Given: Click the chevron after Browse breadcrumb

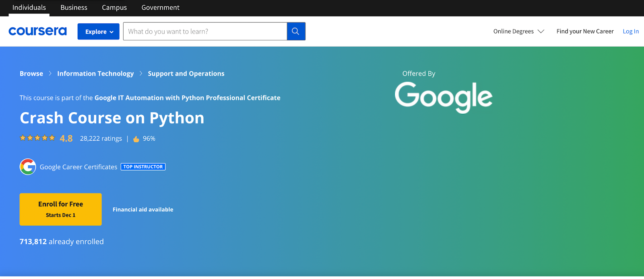Looking at the screenshot, I should [x=50, y=73].
